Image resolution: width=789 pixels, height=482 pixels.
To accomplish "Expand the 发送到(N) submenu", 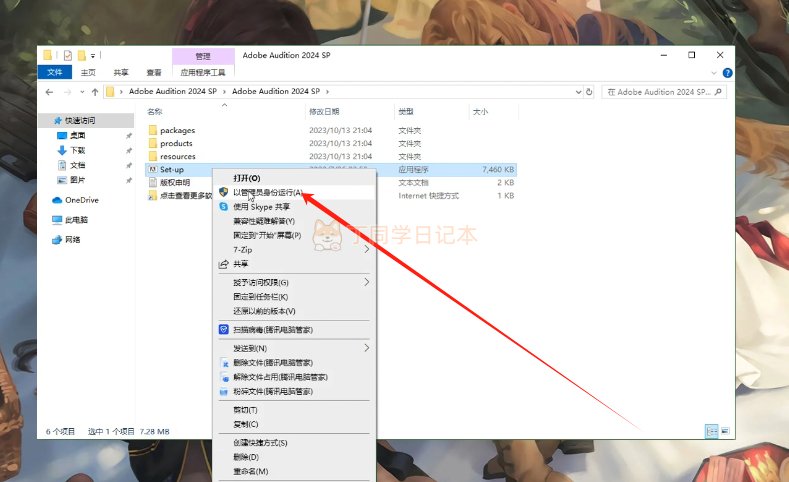I will pos(367,348).
